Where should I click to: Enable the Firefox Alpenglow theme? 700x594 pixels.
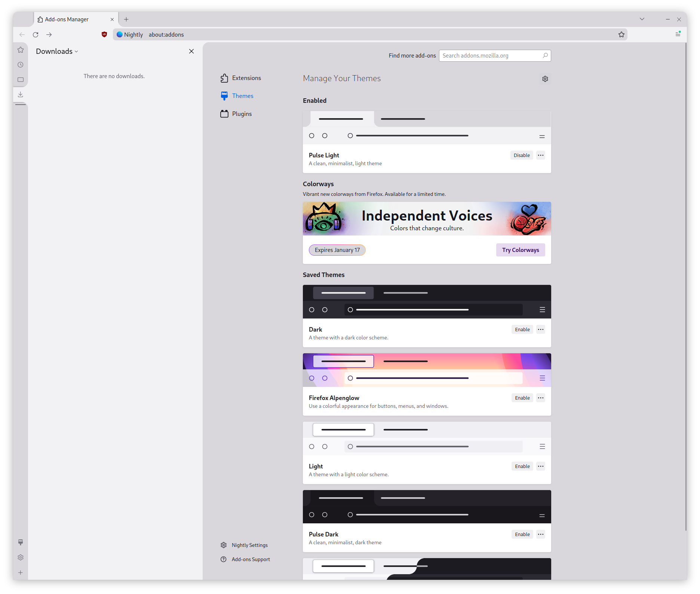click(522, 398)
